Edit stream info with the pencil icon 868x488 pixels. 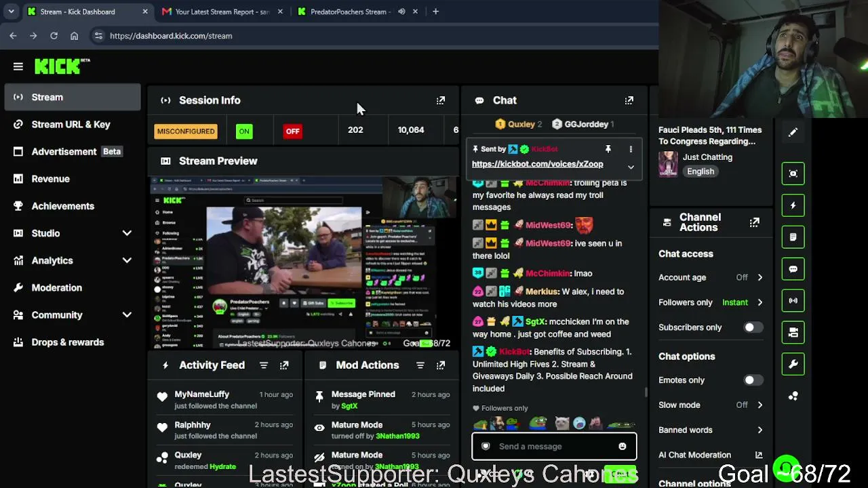point(793,132)
